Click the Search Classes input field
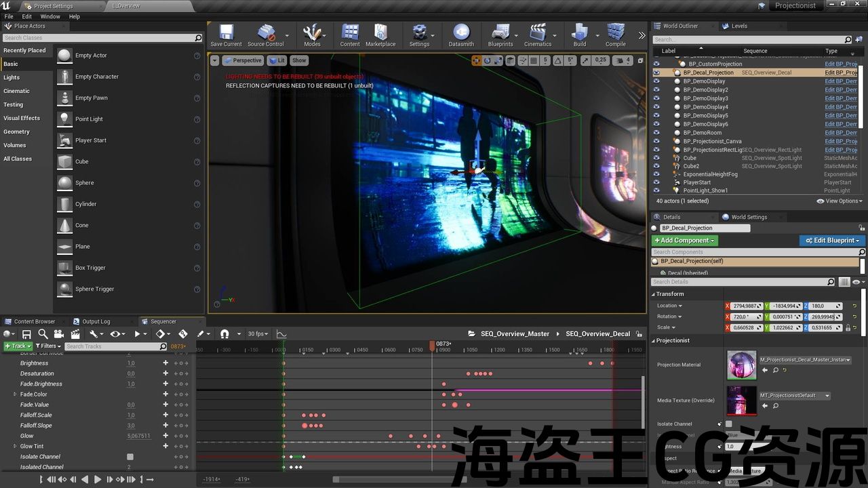Viewport: 868px width, 488px height. point(98,38)
